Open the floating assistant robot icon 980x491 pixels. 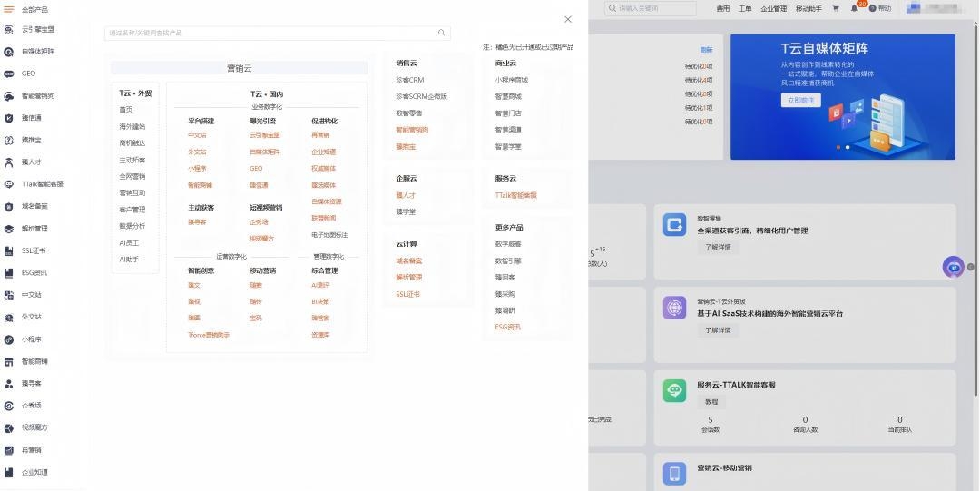coord(953,267)
